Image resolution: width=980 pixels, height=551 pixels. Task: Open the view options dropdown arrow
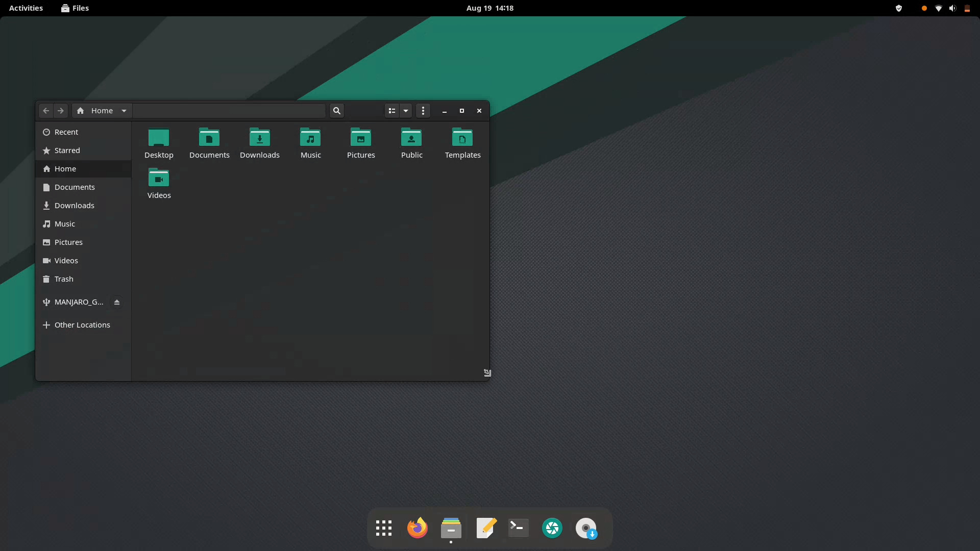pyautogui.click(x=405, y=110)
